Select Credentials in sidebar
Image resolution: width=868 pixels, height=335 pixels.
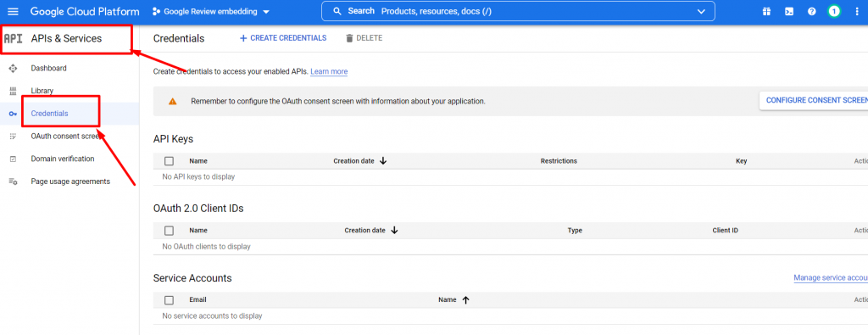click(49, 114)
